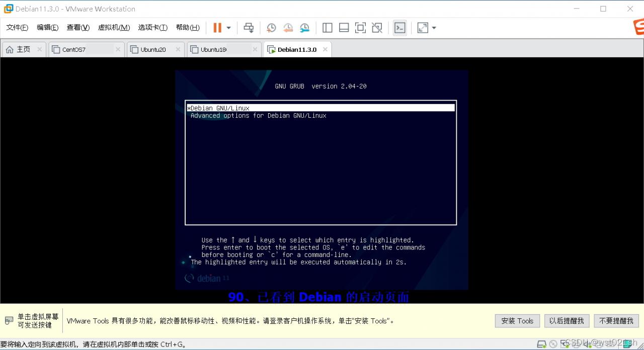Pause the virtual machine with the orange button

217,28
